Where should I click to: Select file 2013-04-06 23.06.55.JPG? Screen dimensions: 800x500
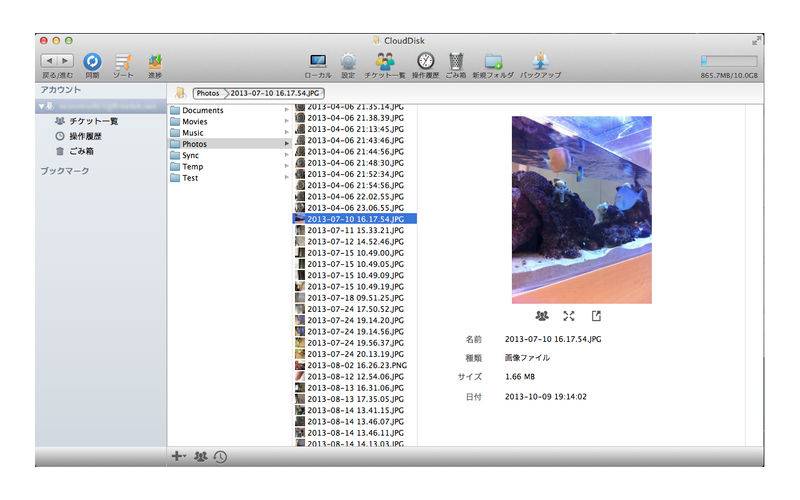pyautogui.click(x=355, y=208)
